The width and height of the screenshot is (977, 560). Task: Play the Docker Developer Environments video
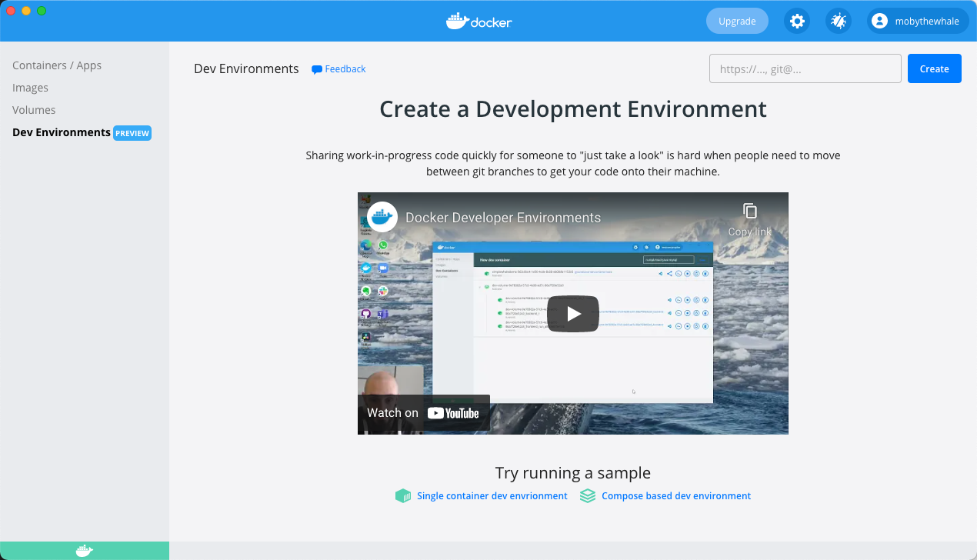(572, 313)
